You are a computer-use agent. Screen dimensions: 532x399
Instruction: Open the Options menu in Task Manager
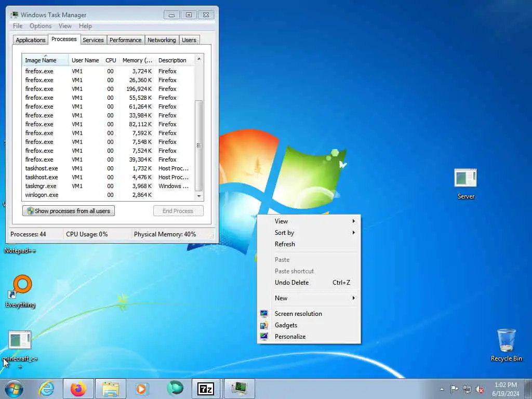[x=41, y=26]
